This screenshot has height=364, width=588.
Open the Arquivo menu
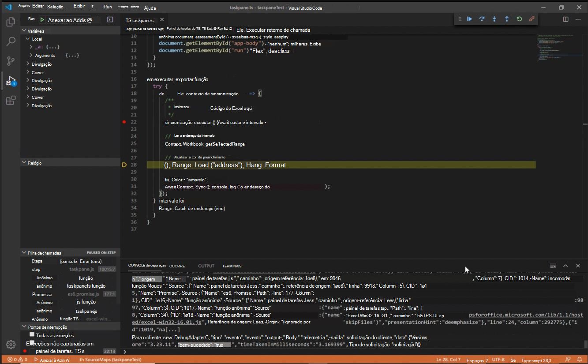(24, 6)
